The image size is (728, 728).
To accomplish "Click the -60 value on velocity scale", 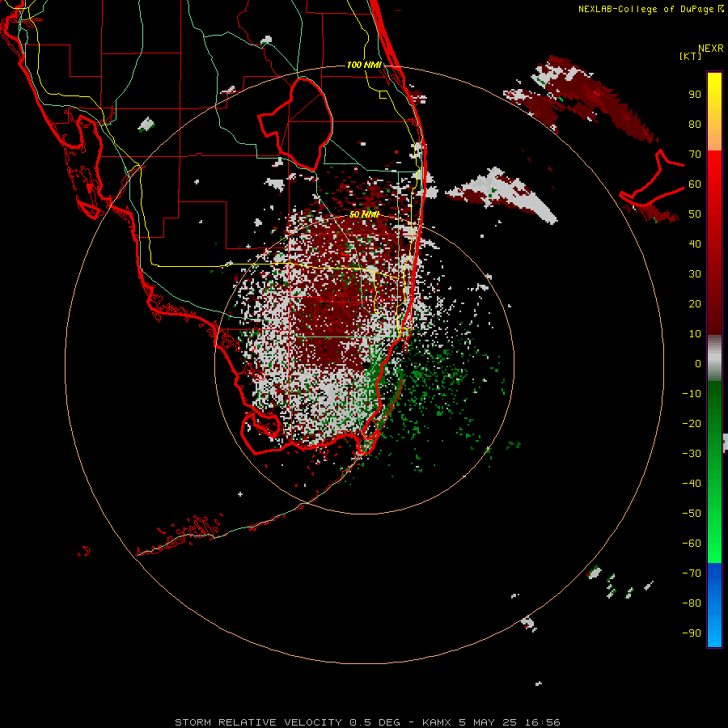I will pyautogui.click(x=692, y=544).
